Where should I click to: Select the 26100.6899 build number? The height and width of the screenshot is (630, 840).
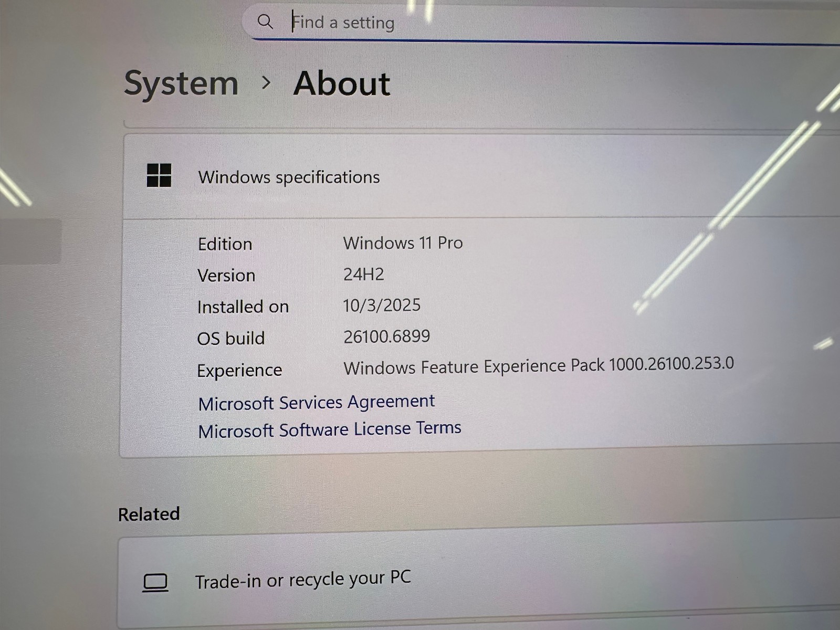387,336
